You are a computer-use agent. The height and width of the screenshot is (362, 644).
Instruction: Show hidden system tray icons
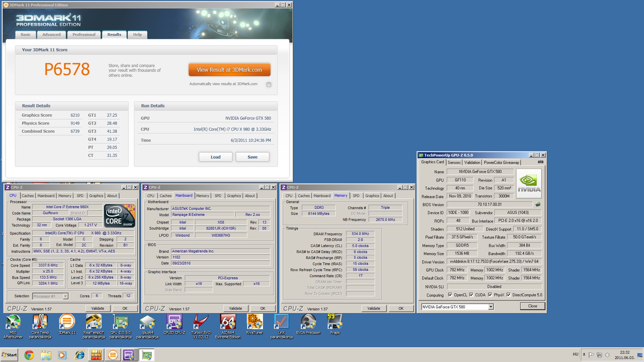tap(584, 355)
